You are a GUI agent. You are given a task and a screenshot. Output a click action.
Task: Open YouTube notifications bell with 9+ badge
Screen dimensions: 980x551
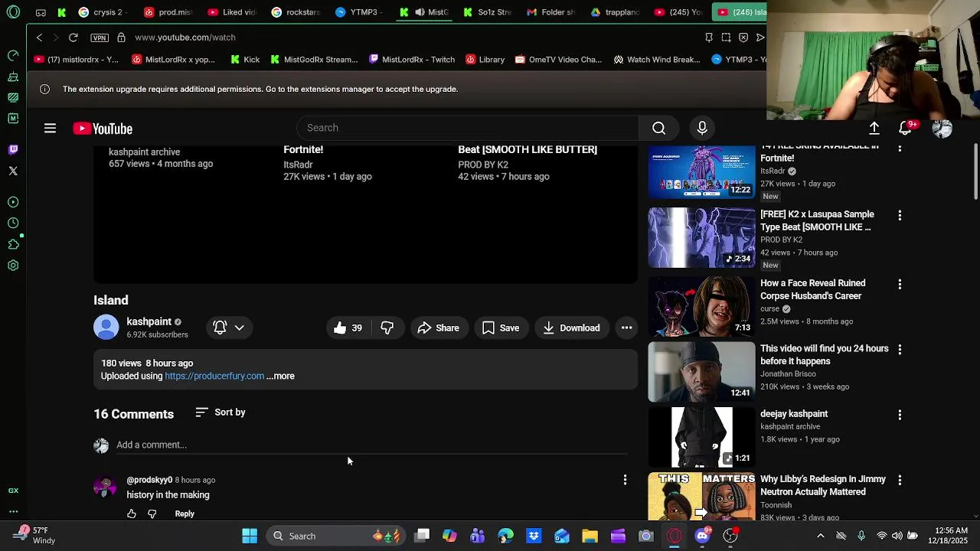(x=906, y=128)
